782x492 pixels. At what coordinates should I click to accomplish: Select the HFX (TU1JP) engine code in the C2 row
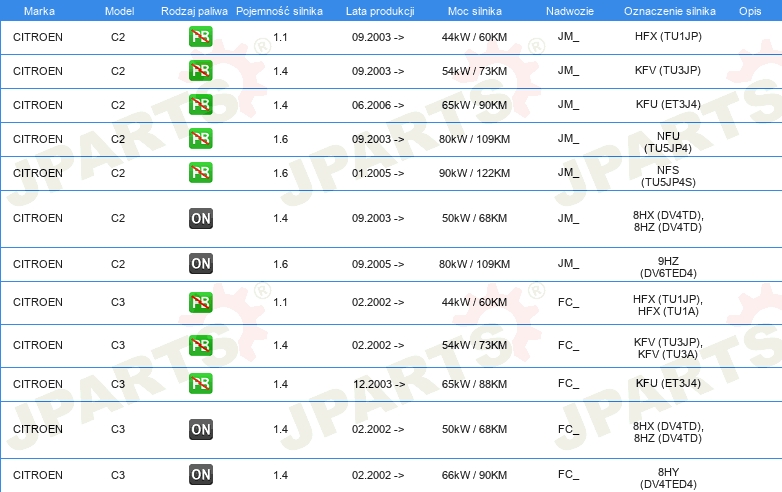pos(668,36)
